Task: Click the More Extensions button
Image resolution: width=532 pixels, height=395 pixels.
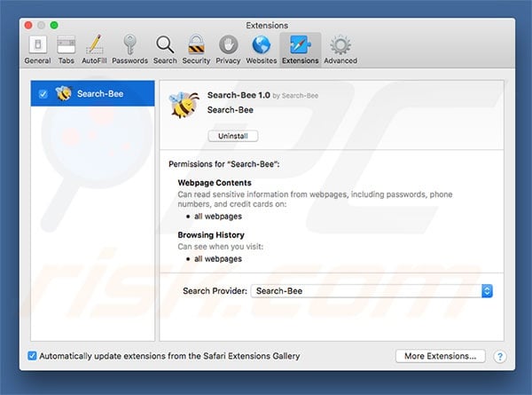Action: pyautogui.click(x=440, y=356)
